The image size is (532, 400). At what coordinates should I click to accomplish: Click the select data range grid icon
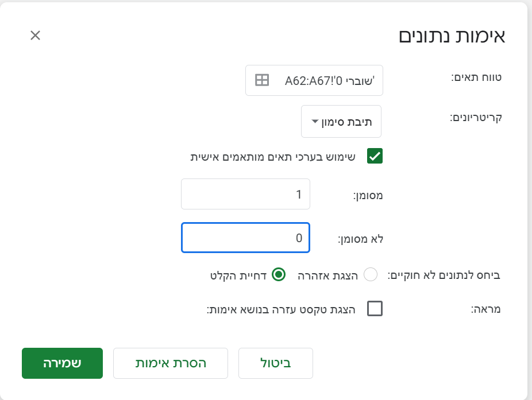262,80
